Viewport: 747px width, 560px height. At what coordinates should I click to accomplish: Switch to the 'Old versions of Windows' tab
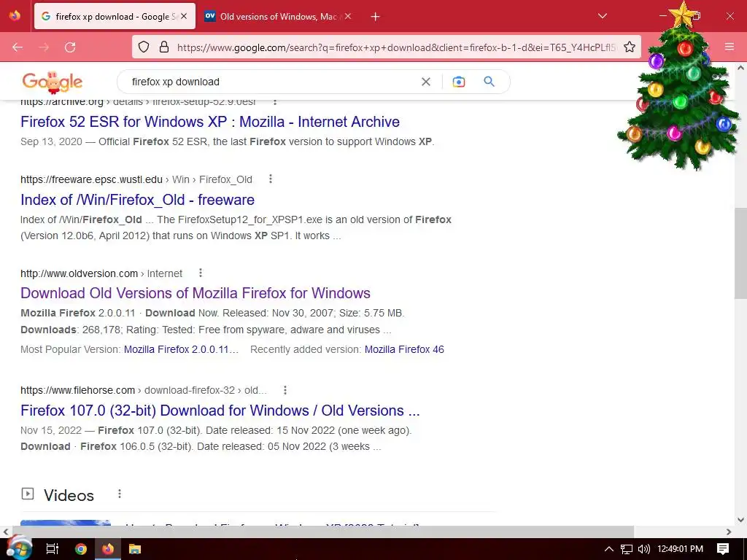(x=278, y=16)
